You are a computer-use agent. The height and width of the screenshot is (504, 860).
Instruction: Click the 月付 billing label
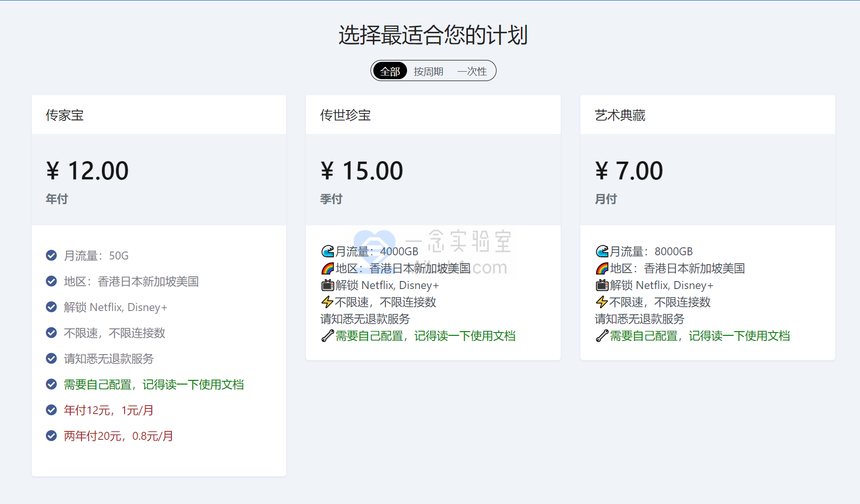[x=606, y=199]
